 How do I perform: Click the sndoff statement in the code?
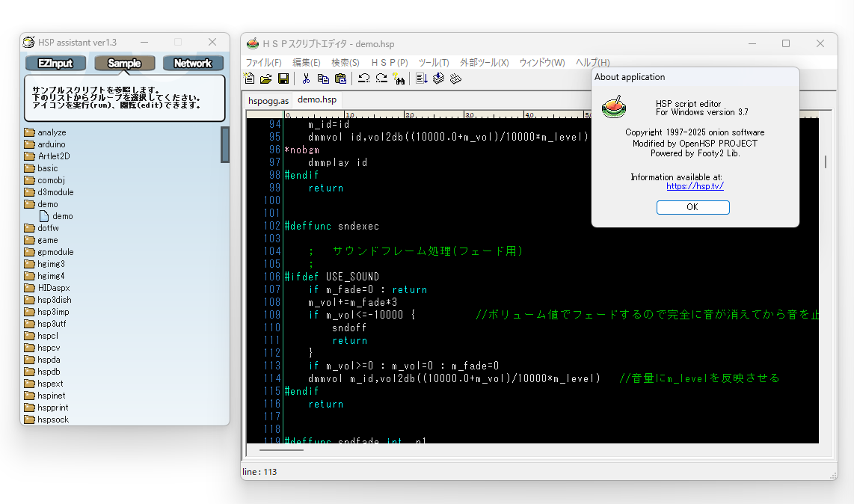[349, 328]
